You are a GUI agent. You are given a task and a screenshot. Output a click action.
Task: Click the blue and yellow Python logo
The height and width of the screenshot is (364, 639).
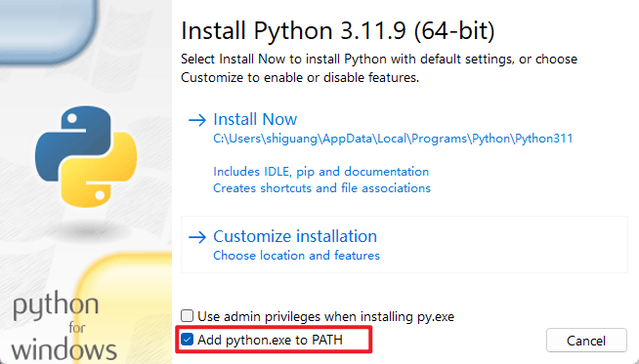tap(86, 156)
